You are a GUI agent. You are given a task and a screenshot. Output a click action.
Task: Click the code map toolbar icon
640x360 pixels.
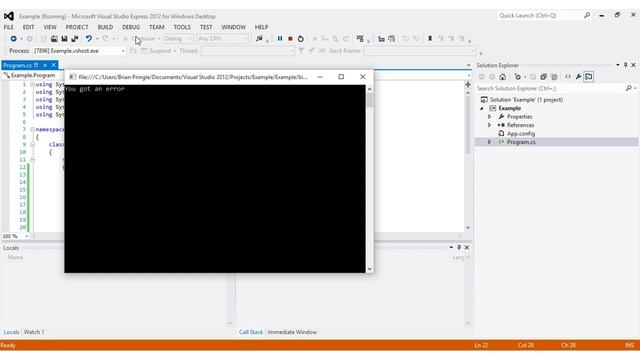pyautogui.click(x=360, y=38)
